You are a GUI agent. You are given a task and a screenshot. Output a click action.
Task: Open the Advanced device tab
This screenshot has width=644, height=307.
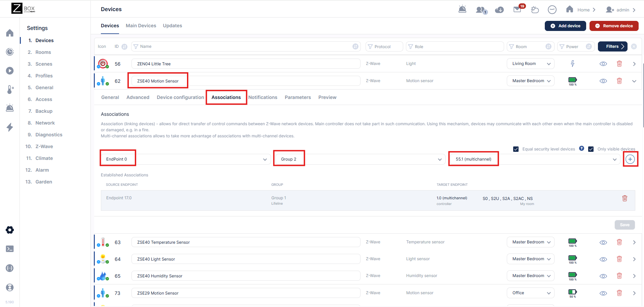click(138, 97)
